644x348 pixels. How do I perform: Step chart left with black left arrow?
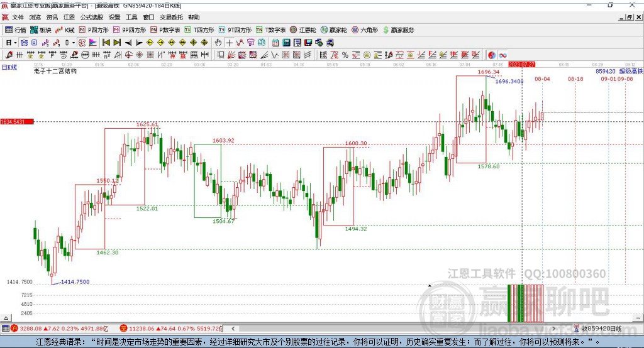pyautogui.click(x=128, y=43)
